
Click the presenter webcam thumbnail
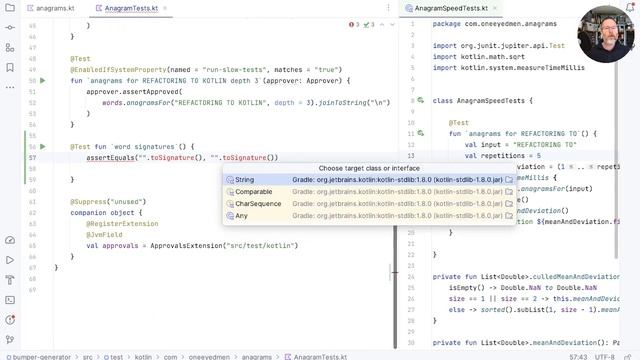click(x=606, y=34)
